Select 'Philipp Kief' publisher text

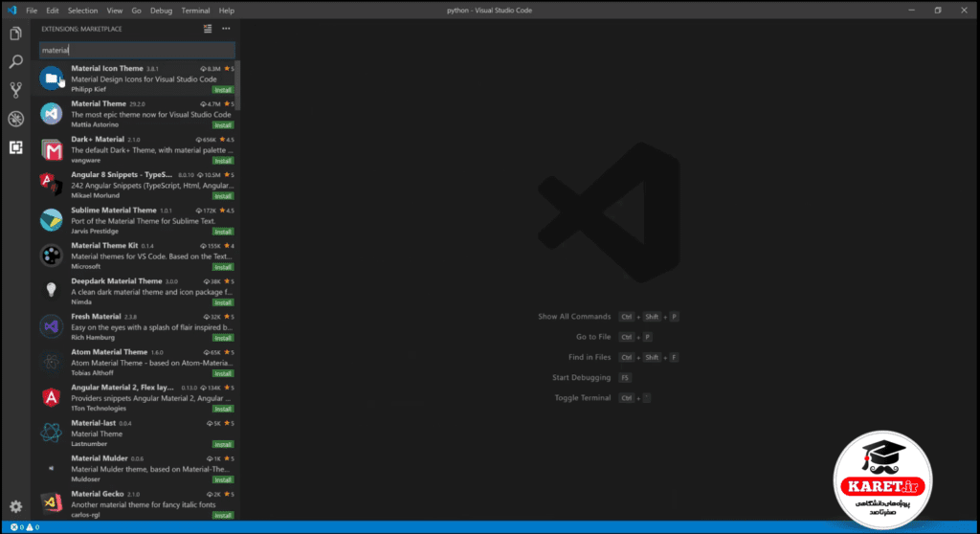88,89
